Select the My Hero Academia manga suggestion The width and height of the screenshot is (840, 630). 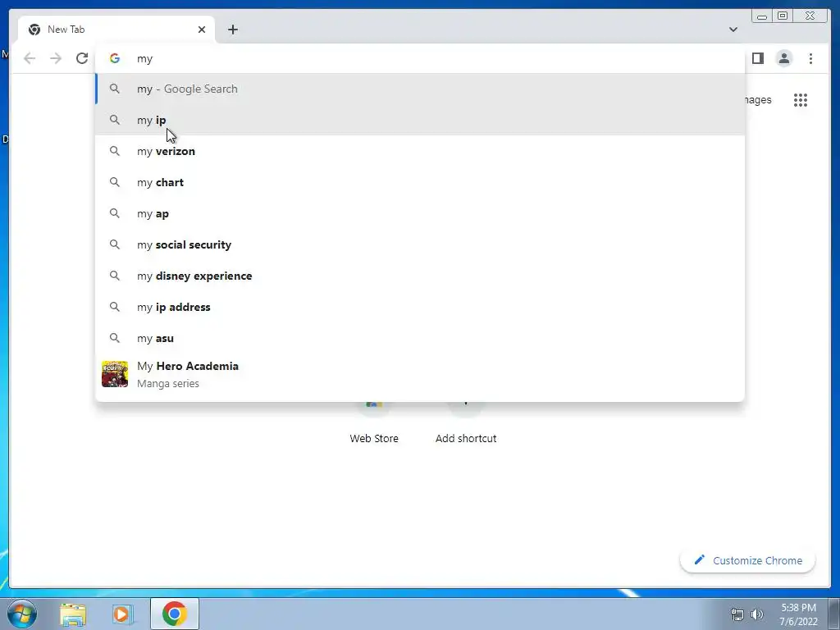[420, 374]
